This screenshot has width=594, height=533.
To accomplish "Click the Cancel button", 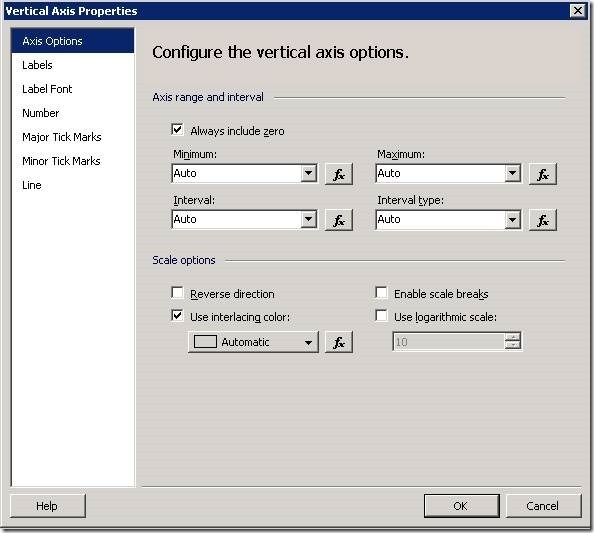I will tap(543, 506).
